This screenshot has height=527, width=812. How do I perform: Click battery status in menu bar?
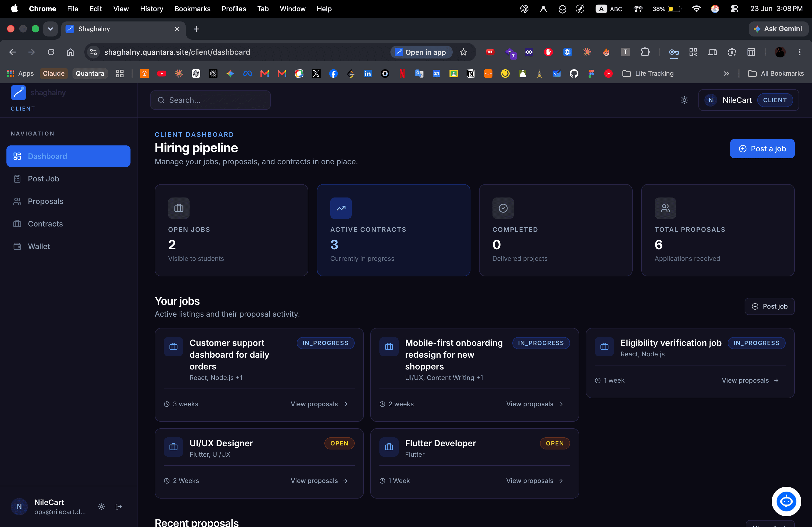tap(666, 9)
